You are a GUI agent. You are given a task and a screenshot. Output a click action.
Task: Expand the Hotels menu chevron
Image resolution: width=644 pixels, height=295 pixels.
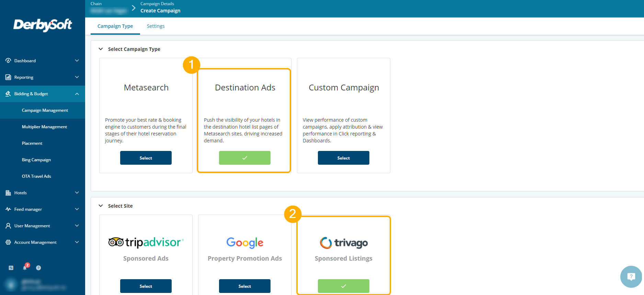click(77, 193)
